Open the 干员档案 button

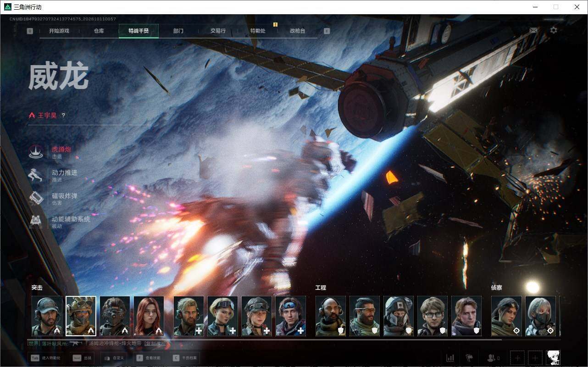click(185, 358)
